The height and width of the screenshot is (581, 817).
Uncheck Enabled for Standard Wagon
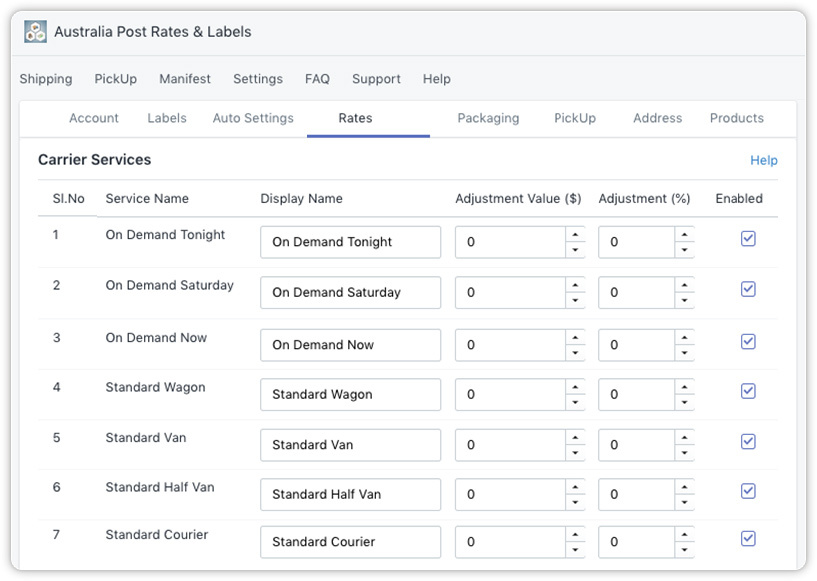pyautogui.click(x=748, y=391)
